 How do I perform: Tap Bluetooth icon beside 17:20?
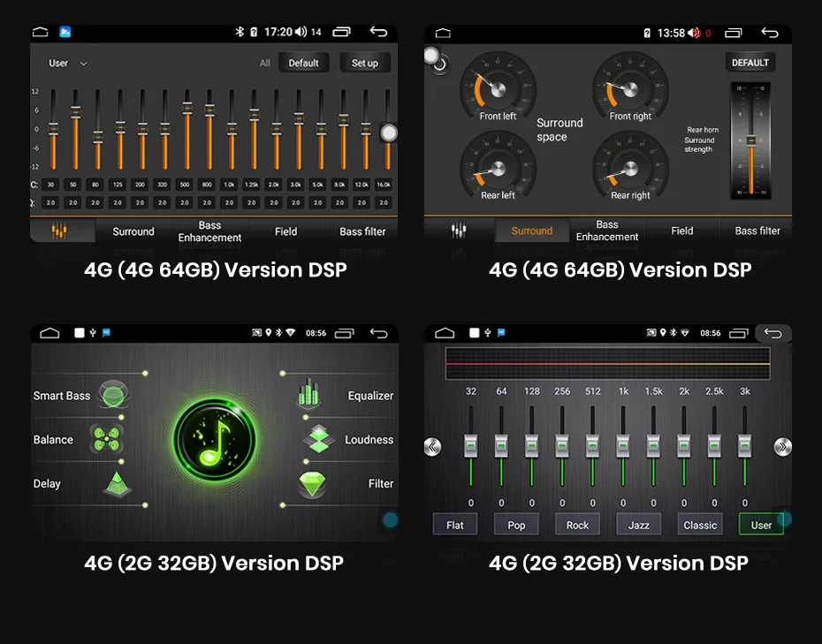click(x=240, y=32)
